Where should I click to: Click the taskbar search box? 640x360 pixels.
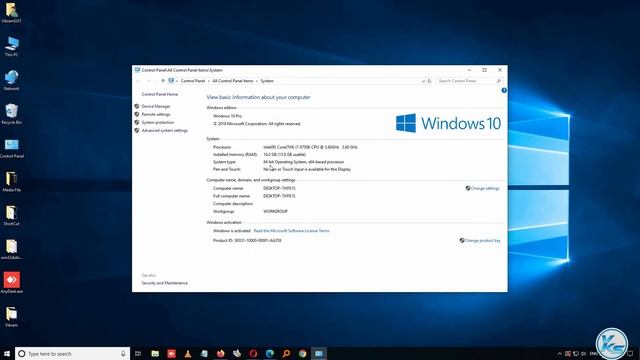coord(73,353)
